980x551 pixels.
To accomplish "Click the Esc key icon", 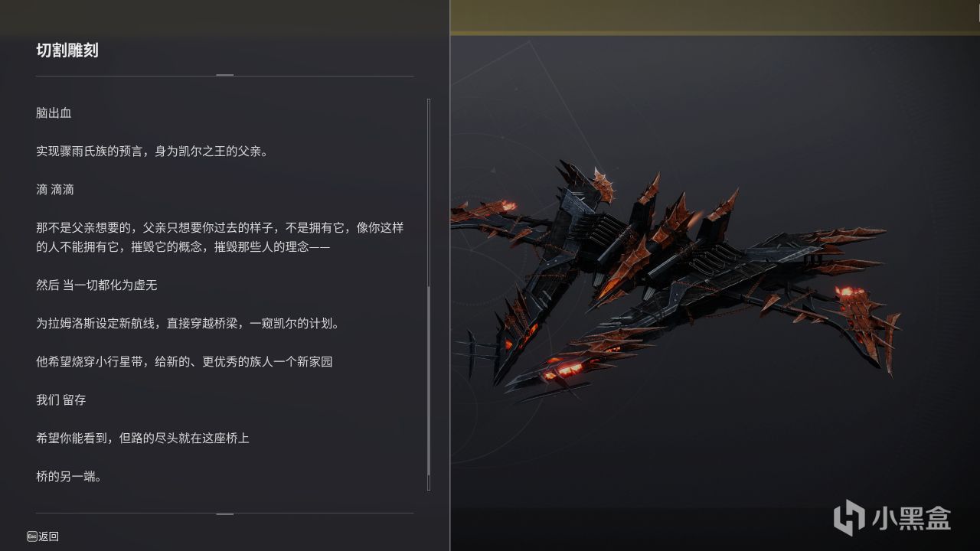I will click(x=31, y=536).
